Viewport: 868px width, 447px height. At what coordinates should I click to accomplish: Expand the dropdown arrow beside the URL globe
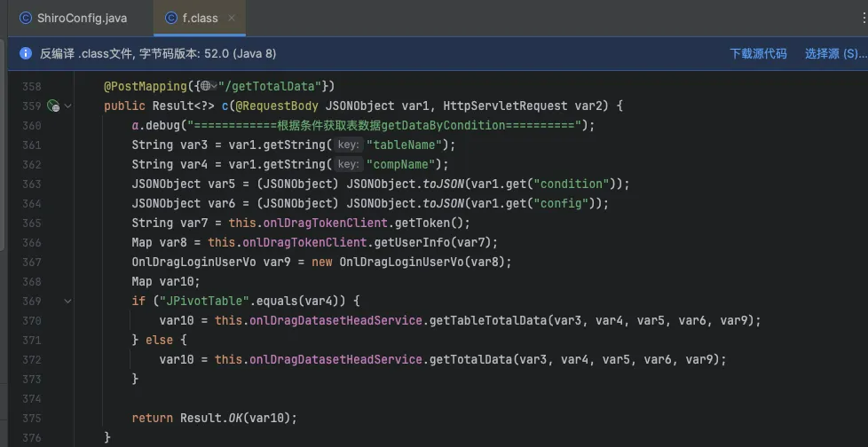point(214,86)
